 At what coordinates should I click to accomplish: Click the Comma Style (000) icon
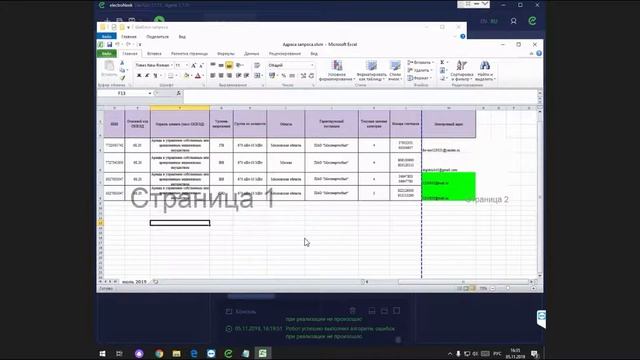tap(292, 76)
